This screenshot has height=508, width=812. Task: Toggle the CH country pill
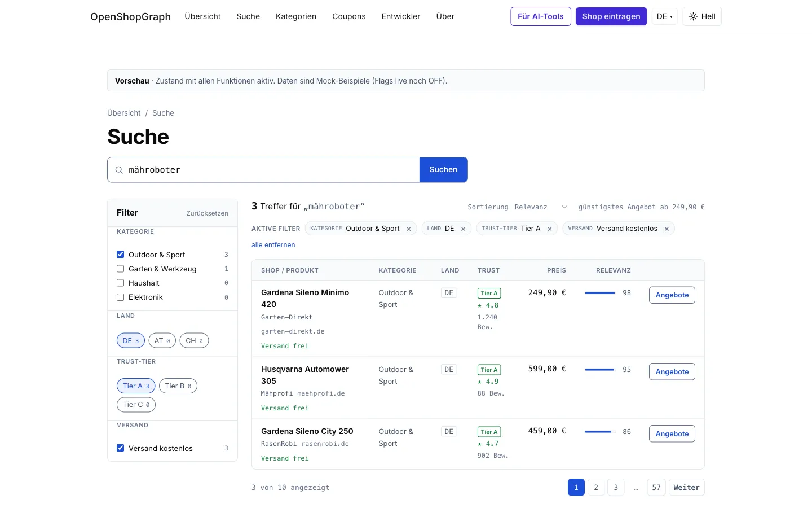click(x=194, y=341)
